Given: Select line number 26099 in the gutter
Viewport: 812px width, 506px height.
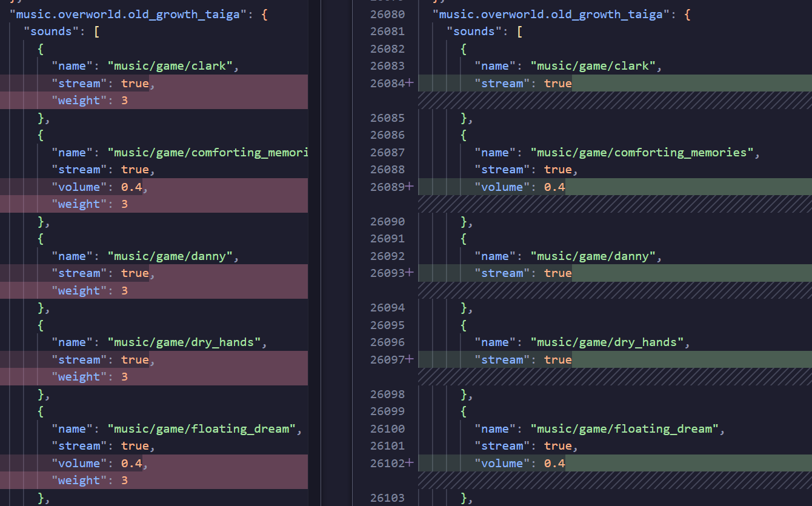Looking at the screenshot, I should pyautogui.click(x=388, y=411).
